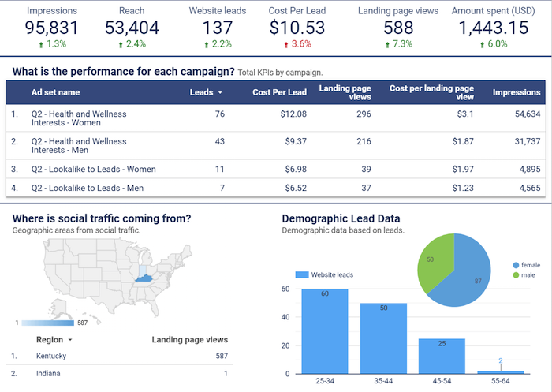Screen dimensions: 552x392
Task: Sort table by Impressions column header
Action: click(517, 92)
